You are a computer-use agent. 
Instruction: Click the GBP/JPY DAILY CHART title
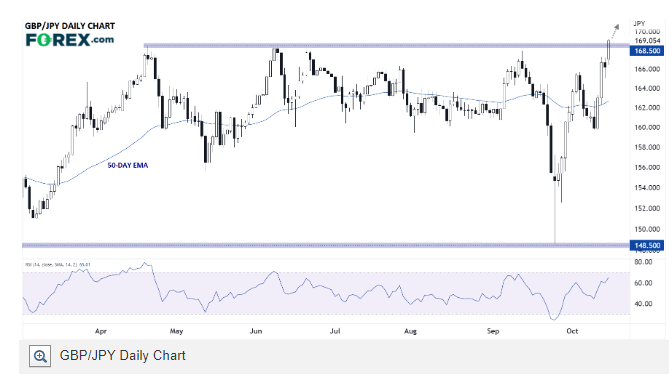[x=70, y=26]
